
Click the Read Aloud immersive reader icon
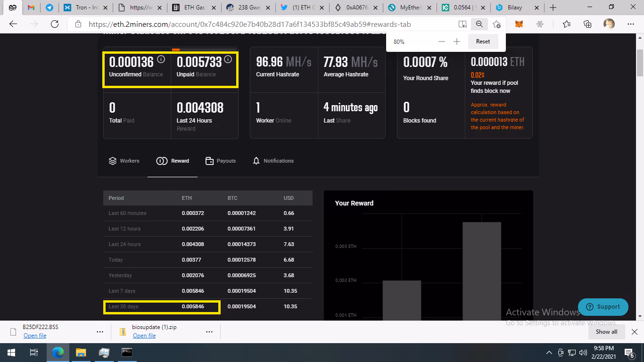pos(462,25)
